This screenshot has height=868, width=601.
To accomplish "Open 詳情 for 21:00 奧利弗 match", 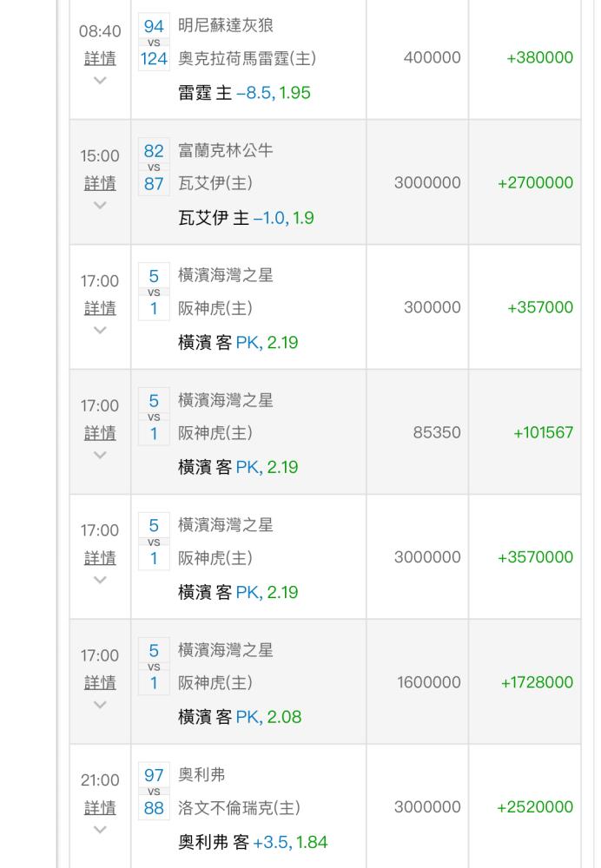I will [x=100, y=808].
